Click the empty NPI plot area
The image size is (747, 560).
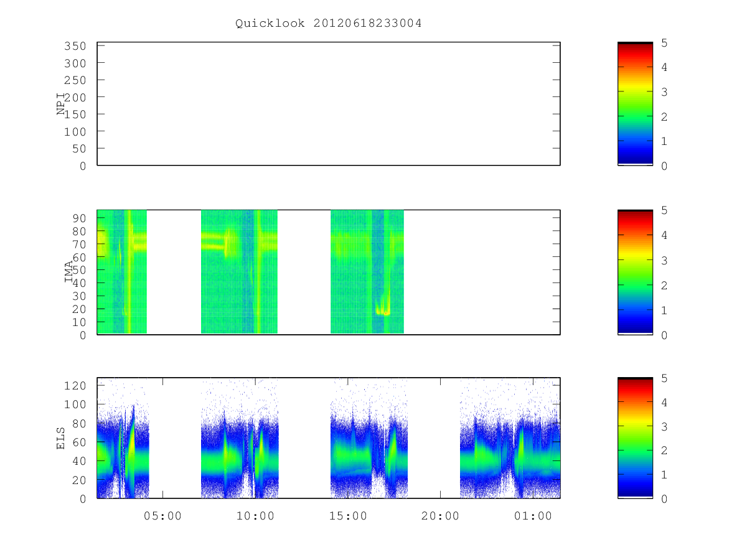[329, 104]
